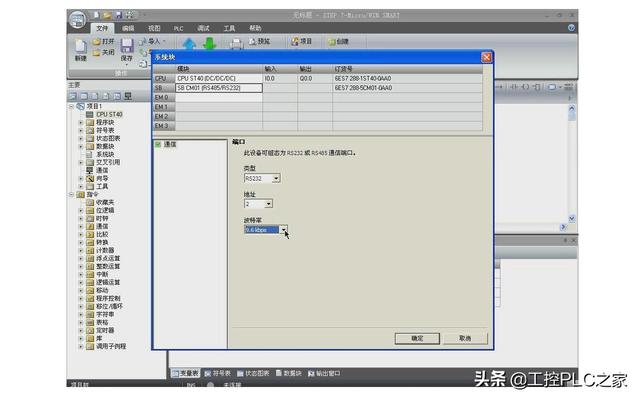This screenshot has width=640, height=400.
Task: Select 交叉引用 in the project tree
Action: [x=108, y=162]
